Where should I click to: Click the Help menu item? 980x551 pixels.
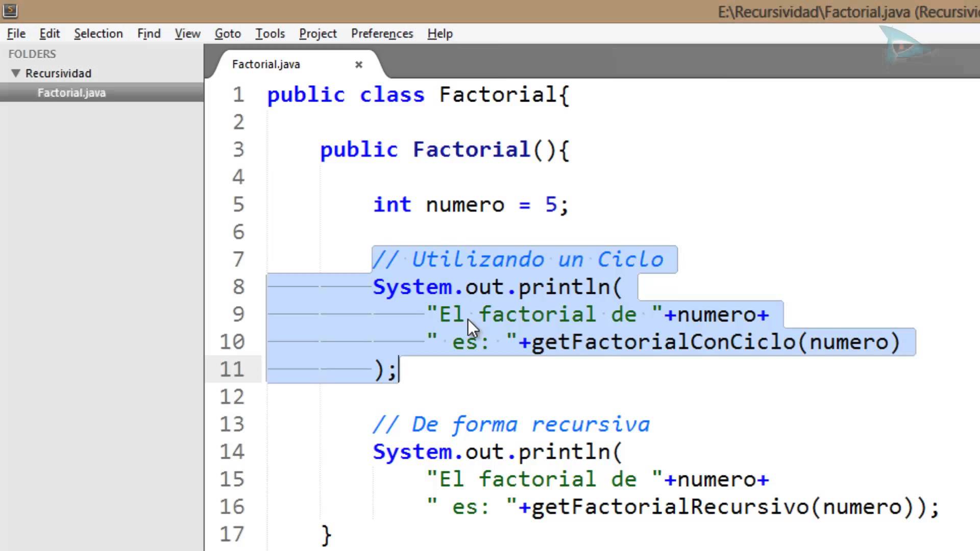click(x=439, y=34)
